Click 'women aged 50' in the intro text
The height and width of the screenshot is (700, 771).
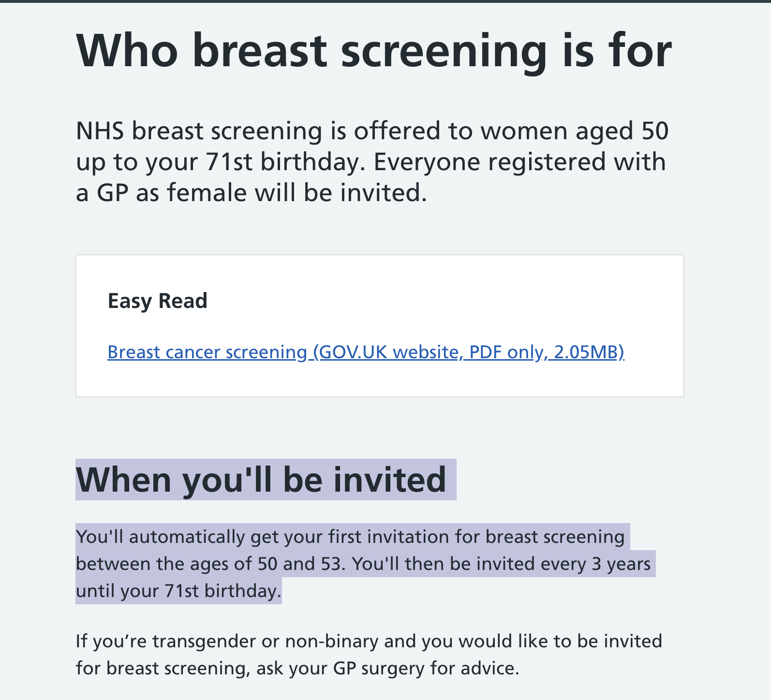(575, 131)
